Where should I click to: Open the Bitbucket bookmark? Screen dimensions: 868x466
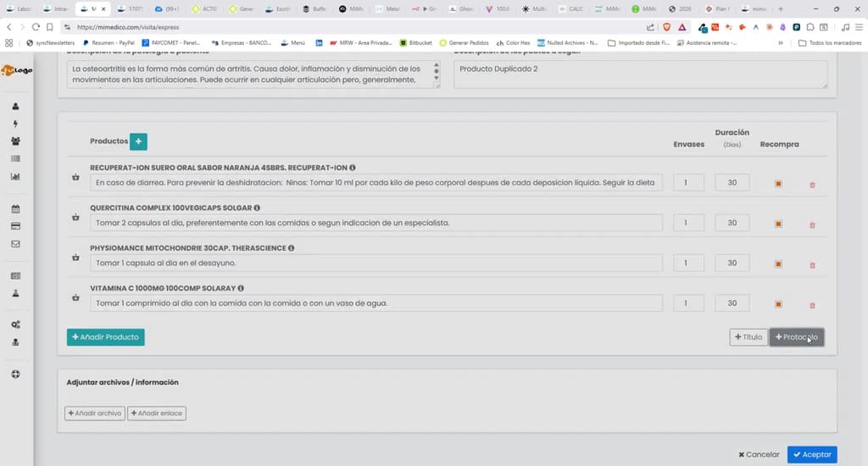click(415, 42)
